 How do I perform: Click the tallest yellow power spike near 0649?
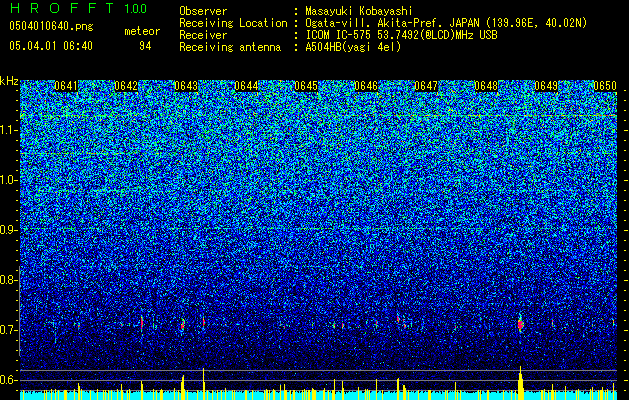(520, 383)
